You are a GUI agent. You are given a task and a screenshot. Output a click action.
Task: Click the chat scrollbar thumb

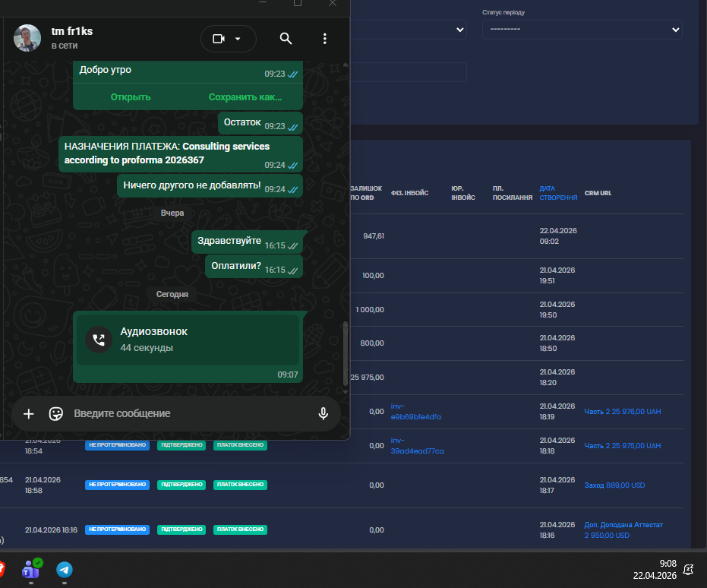point(346,354)
